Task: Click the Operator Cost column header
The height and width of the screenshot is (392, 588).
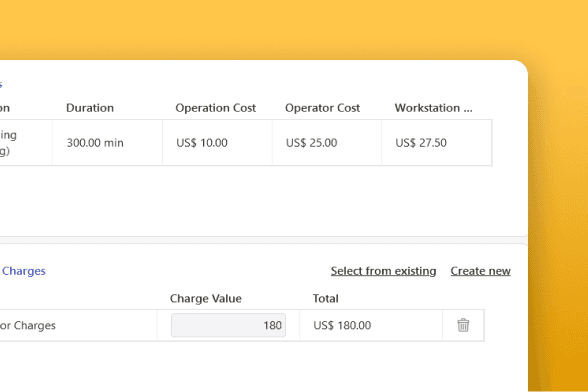Action: pos(322,108)
